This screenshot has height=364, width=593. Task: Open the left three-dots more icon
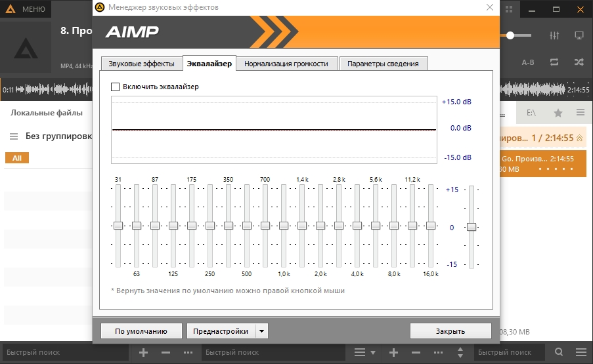tap(188, 353)
